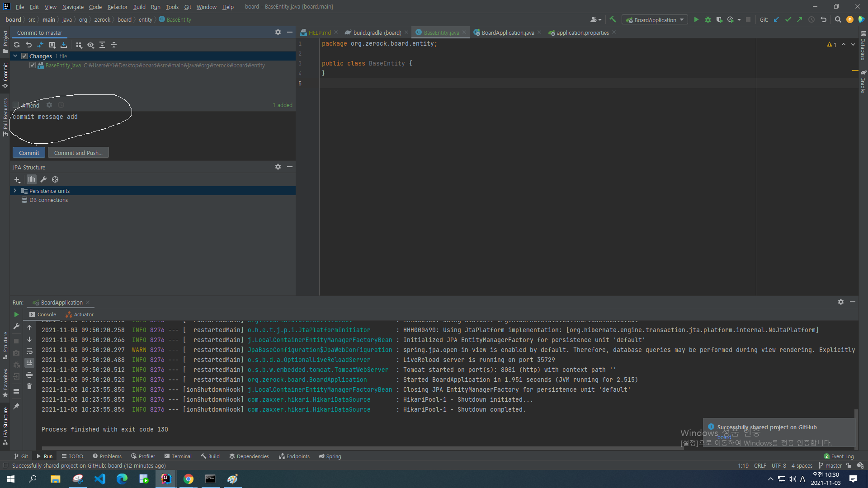
Task: Click the Build project hammer icon
Action: coord(613,20)
